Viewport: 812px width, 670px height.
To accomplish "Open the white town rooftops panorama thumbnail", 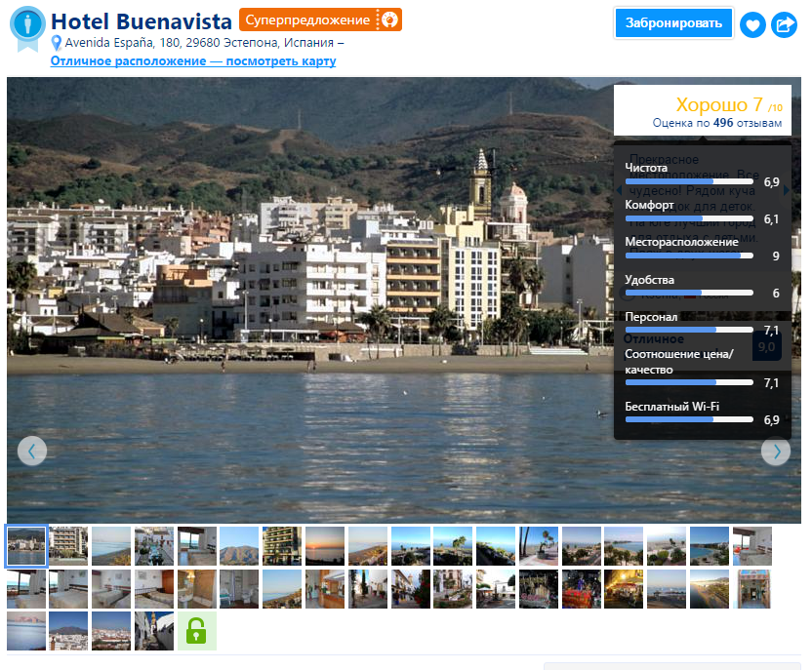I will pyautogui.click(x=111, y=631).
